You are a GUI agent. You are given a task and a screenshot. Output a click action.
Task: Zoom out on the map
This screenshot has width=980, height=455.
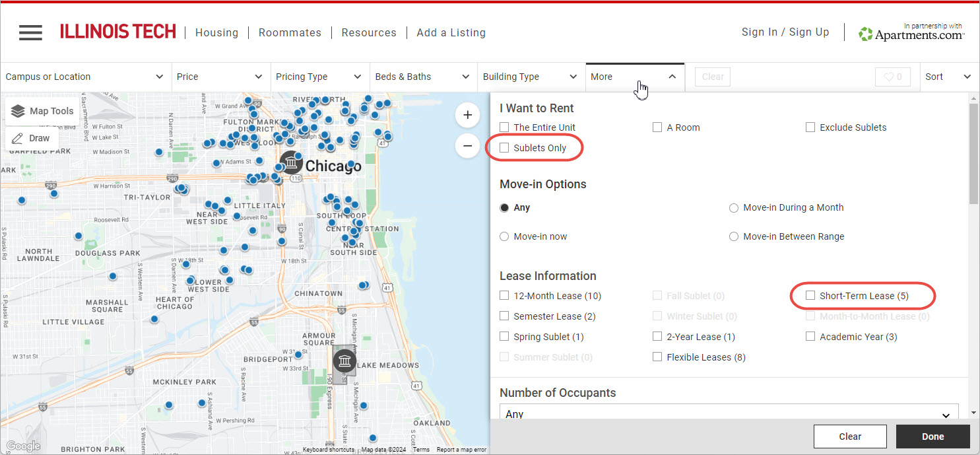pos(467,145)
